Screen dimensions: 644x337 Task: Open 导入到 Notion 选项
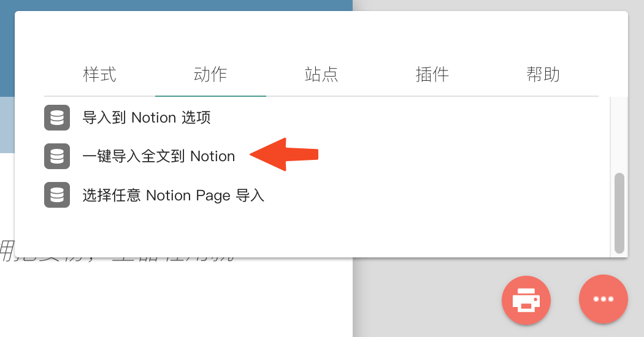click(x=146, y=118)
